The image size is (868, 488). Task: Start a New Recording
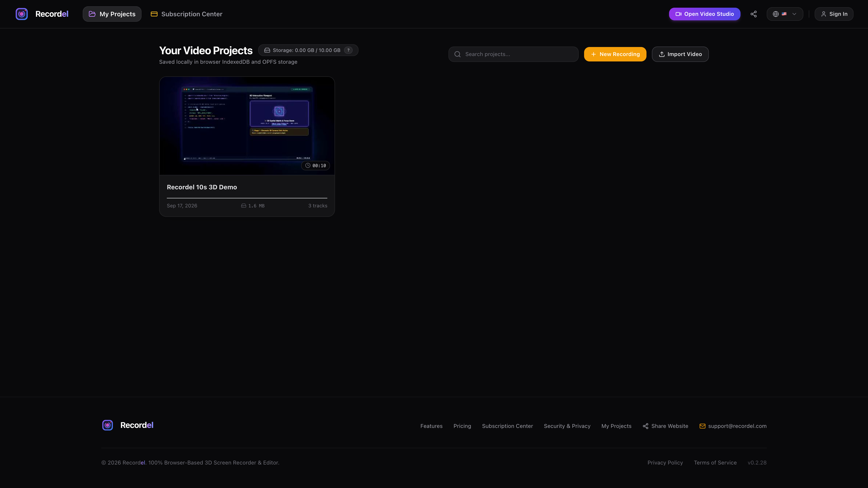click(x=615, y=54)
